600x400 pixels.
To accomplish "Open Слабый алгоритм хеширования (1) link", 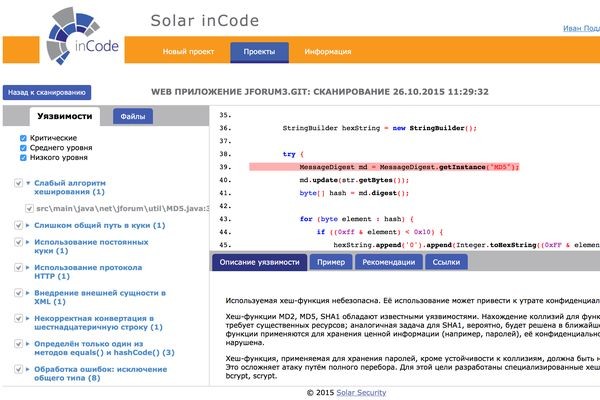I will [70, 187].
